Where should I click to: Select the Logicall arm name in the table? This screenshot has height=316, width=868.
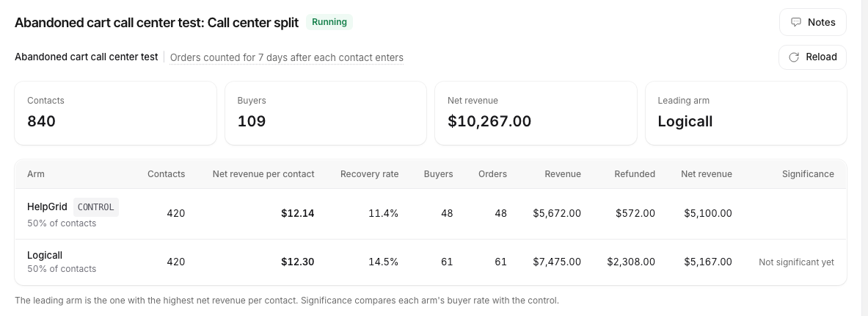click(45, 256)
